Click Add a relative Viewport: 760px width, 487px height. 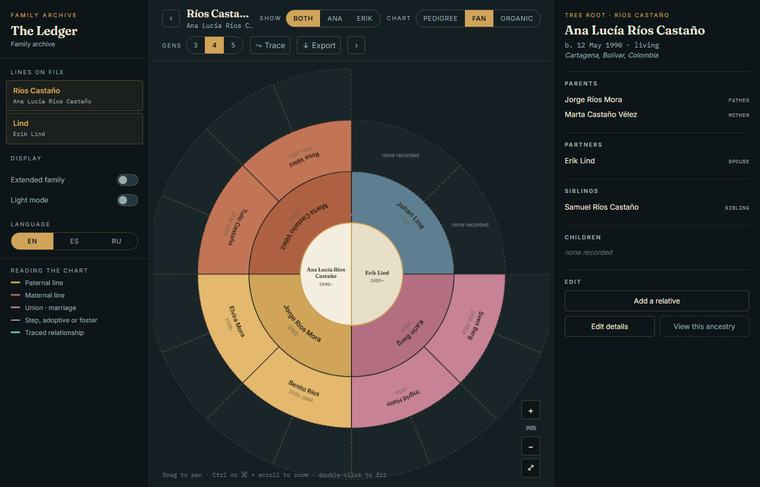pos(656,301)
